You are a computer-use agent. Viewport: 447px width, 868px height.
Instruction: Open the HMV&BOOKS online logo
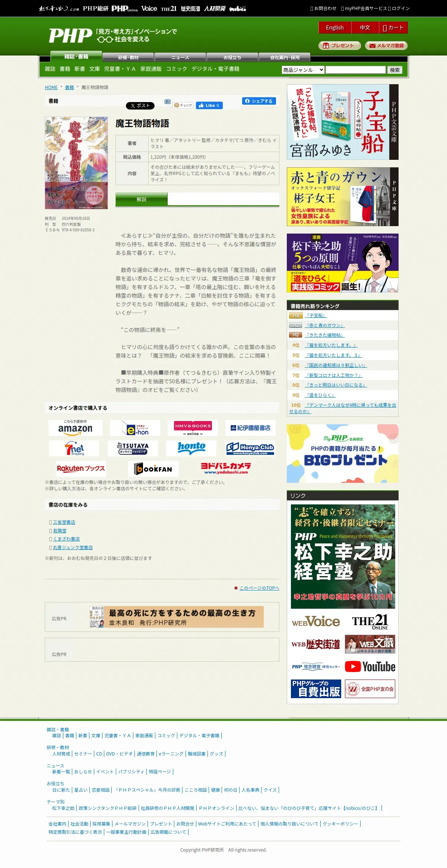tap(193, 428)
